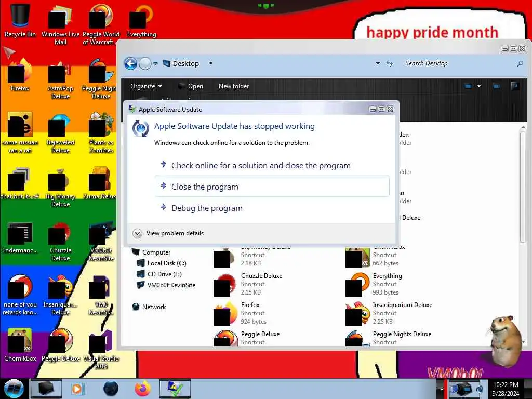The height and width of the screenshot is (399, 532).
Task: Open the Organize dropdown menu
Action: (146, 86)
